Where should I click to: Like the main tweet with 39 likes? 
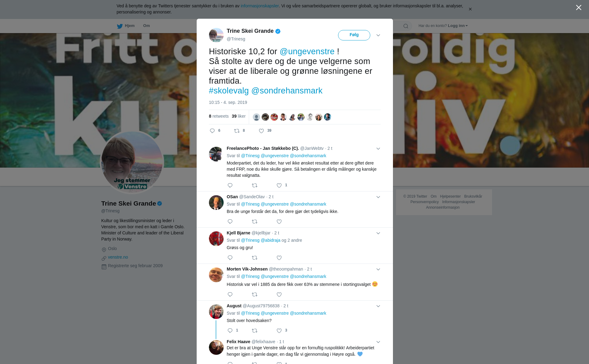pyautogui.click(x=261, y=131)
